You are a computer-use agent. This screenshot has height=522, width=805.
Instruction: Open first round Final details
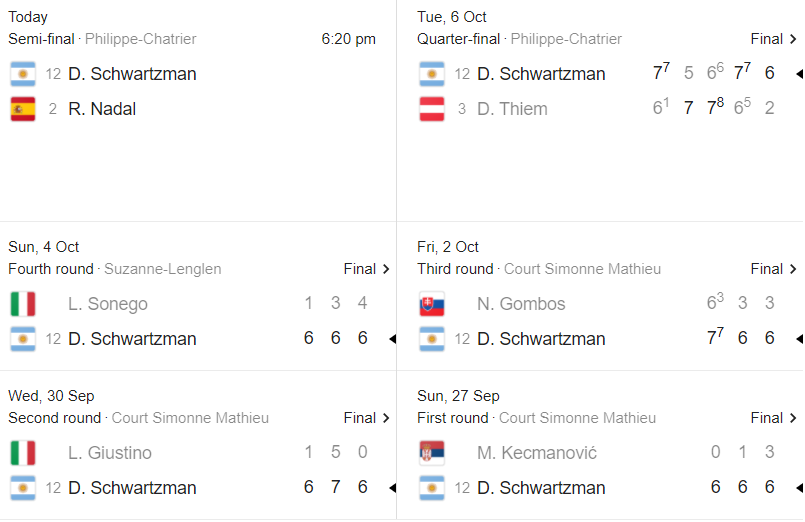click(x=774, y=418)
